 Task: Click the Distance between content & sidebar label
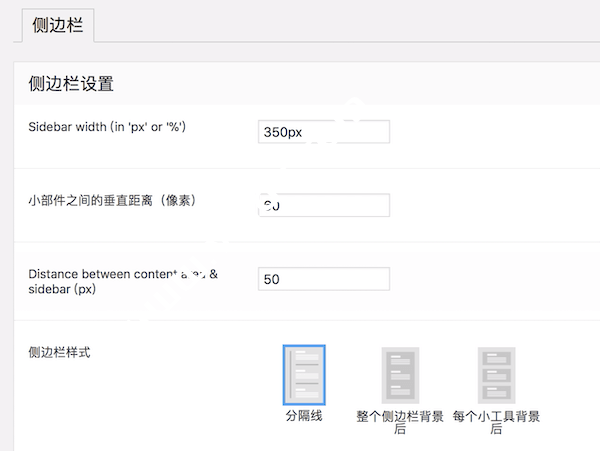coord(123,281)
